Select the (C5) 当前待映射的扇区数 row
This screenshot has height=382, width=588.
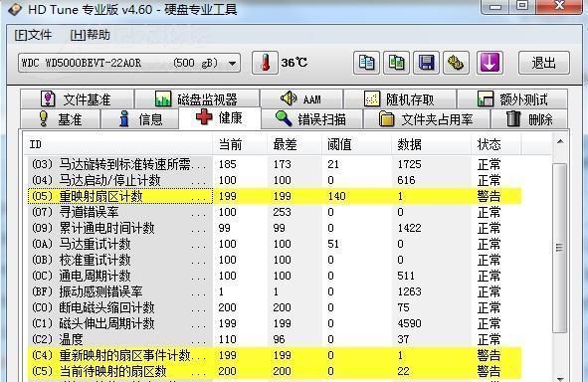click(275, 371)
